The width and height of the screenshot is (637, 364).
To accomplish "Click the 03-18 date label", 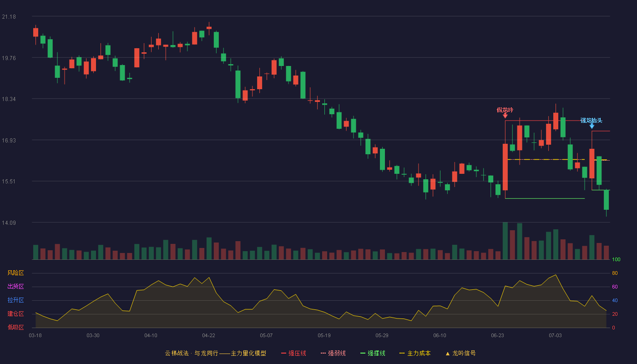I will click(x=35, y=335).
